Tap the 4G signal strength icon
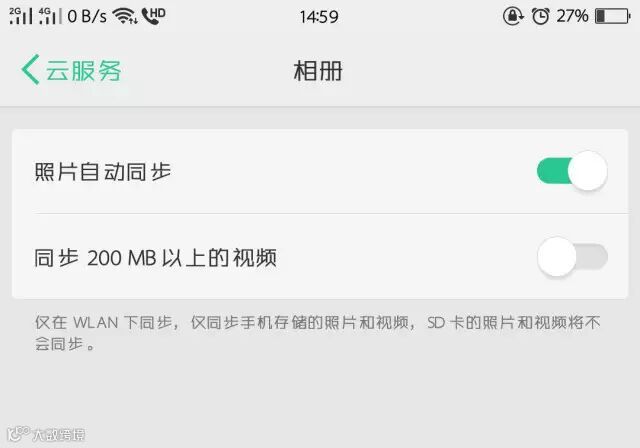This screenshot has height=448, width=640. click(x=50, y=16)
